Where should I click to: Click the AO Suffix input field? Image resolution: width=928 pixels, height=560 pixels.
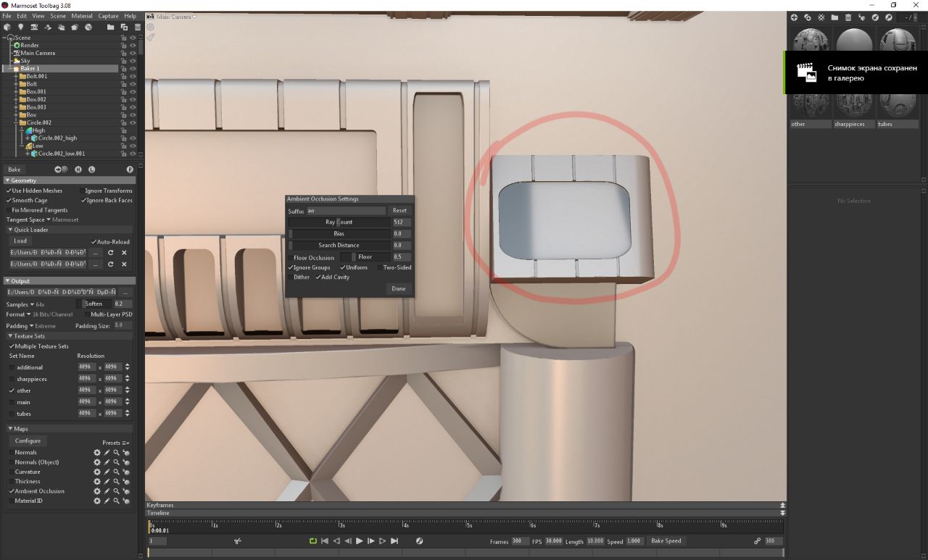pyautogui.click(x=345, y=211)
